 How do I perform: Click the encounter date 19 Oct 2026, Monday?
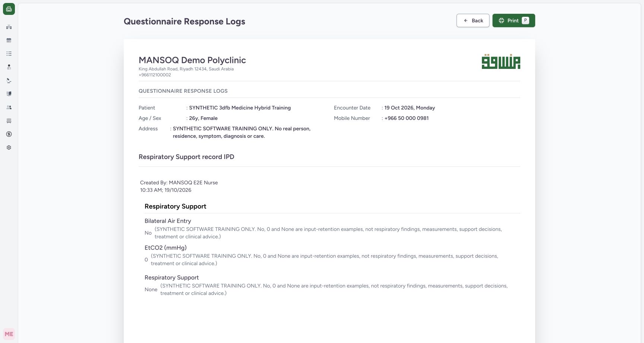[x=410, y=108]
